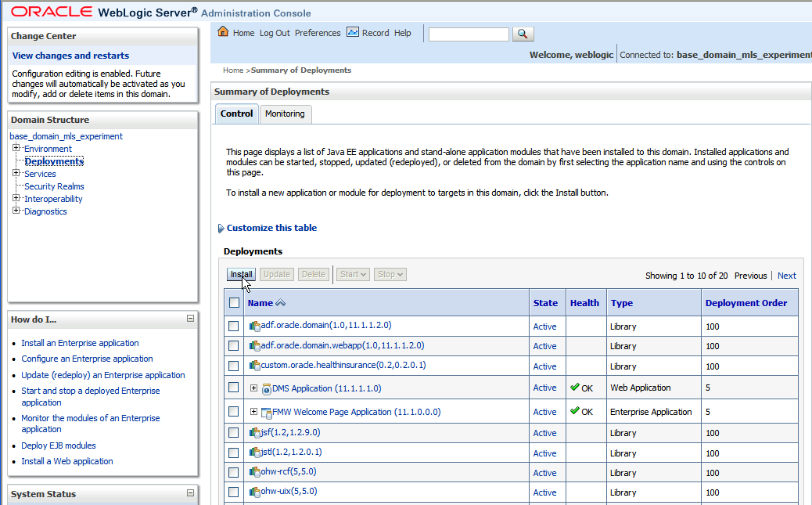Check the select-all checkbox in table header
This screenshot has height=505, width=812.
coord(234,303)
